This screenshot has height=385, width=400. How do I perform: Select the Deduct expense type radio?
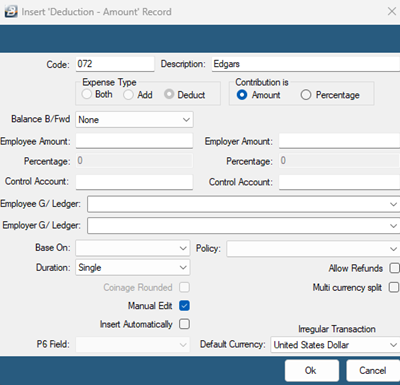pyautogui.click(x=169, y=94)
